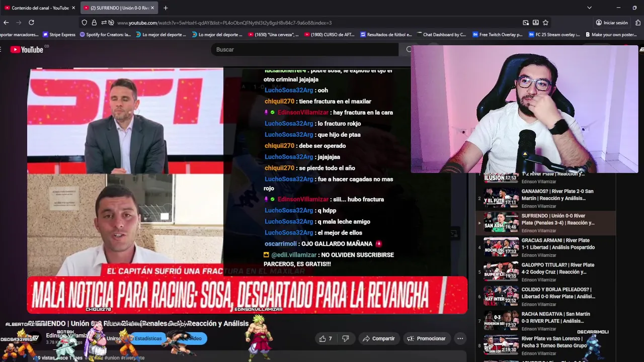Open the "Una cerveza" YouTube bookmark
This screenshot has height=362, width=644.
pos(273,35)
